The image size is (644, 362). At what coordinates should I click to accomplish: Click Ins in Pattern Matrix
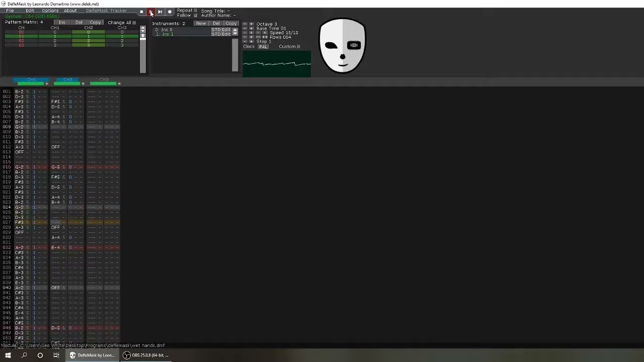(x=62, y=23)
